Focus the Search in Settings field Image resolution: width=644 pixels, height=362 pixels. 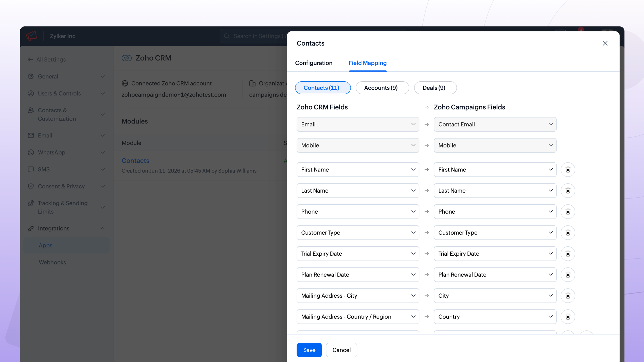pos(254,36)
